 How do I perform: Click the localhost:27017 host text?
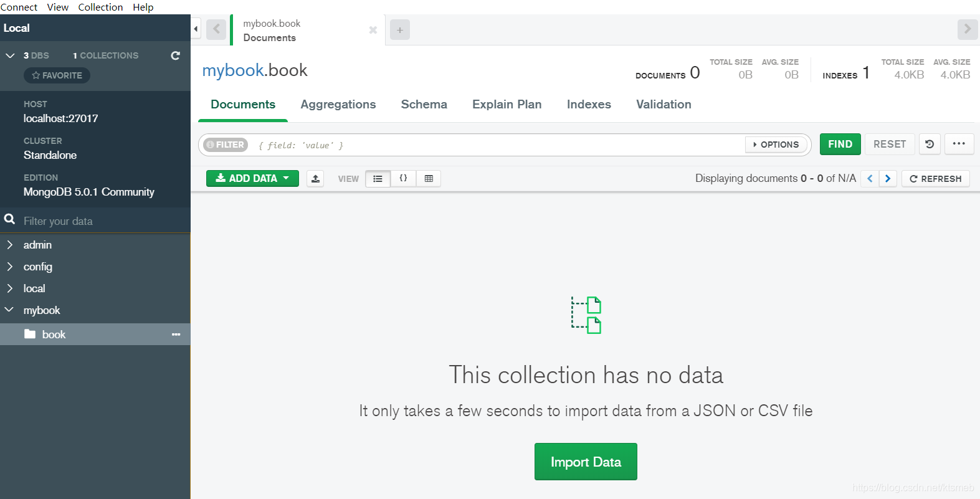click(61, 118)
